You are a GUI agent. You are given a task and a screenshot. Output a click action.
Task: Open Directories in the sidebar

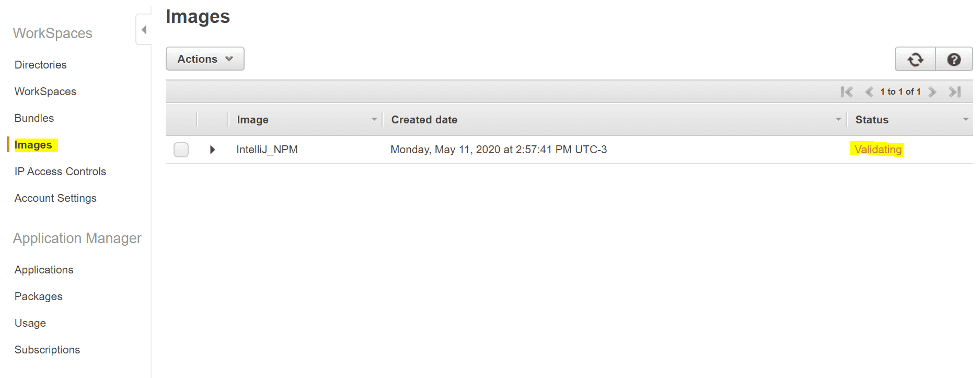tap(41, 65)
